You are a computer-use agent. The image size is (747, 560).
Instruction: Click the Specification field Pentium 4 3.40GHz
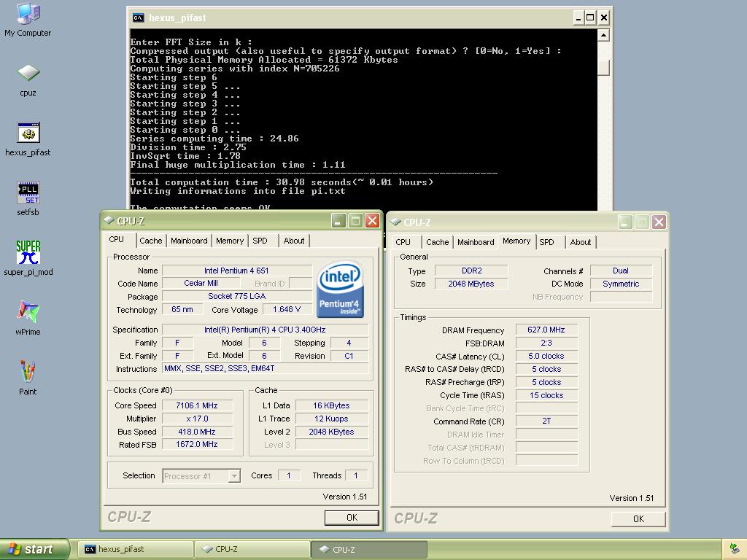point(265,330)
